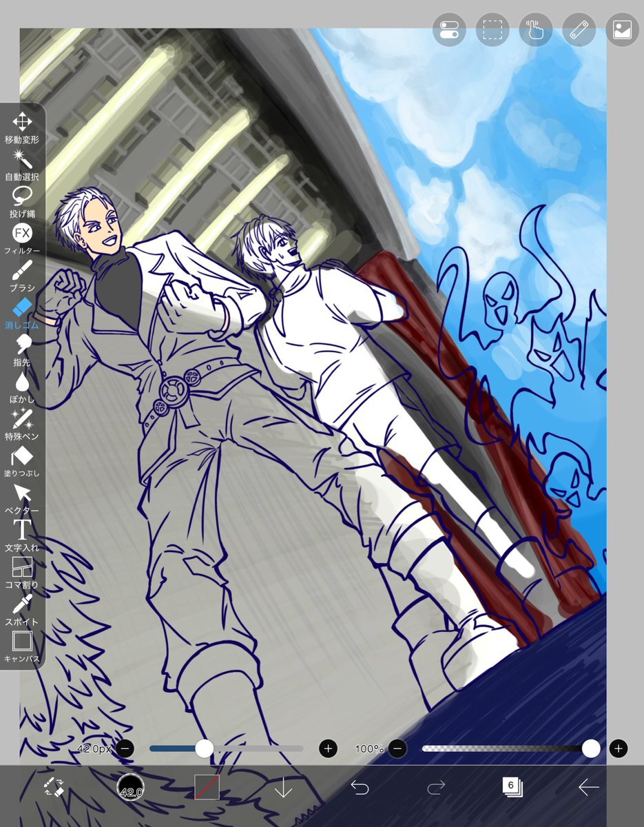
Task: Undo the last stroke
Action: 360,787
